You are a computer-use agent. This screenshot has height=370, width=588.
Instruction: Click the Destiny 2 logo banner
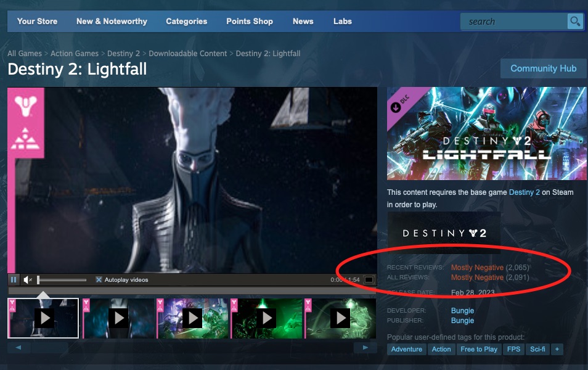[444, 232]
